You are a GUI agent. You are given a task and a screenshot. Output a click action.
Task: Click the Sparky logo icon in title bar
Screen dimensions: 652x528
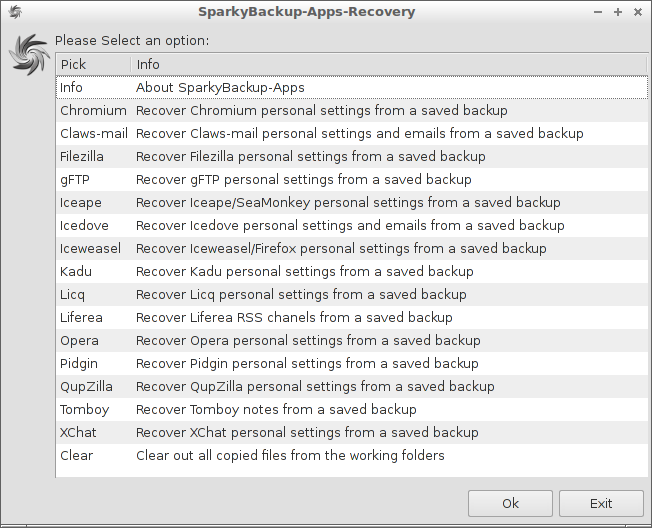[15, 12]
